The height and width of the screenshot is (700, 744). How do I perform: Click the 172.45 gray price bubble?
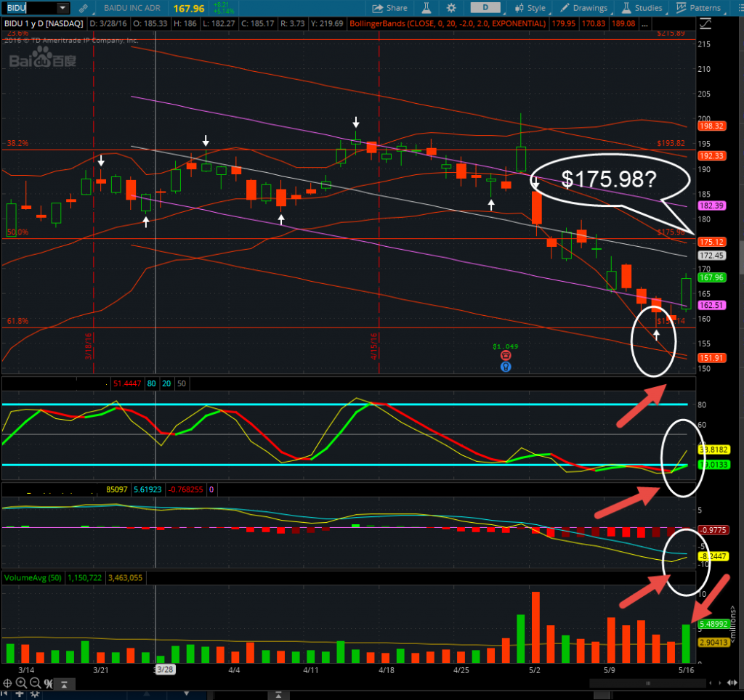712,256
